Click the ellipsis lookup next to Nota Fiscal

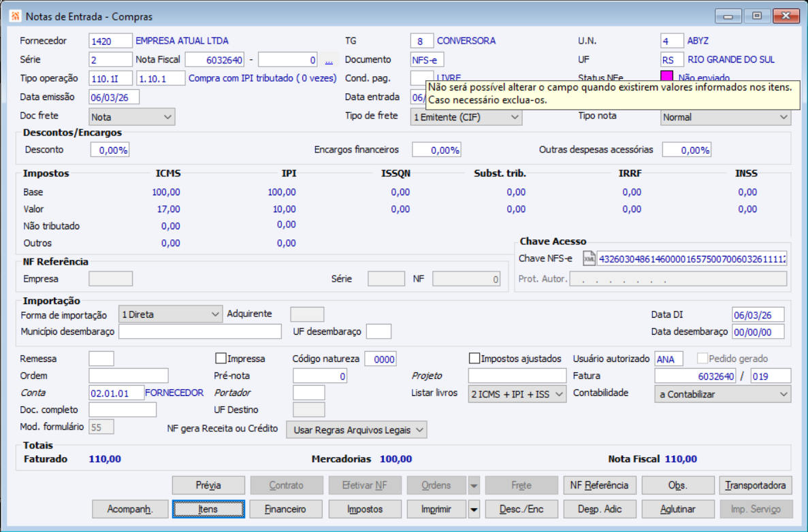pos(329,61)
